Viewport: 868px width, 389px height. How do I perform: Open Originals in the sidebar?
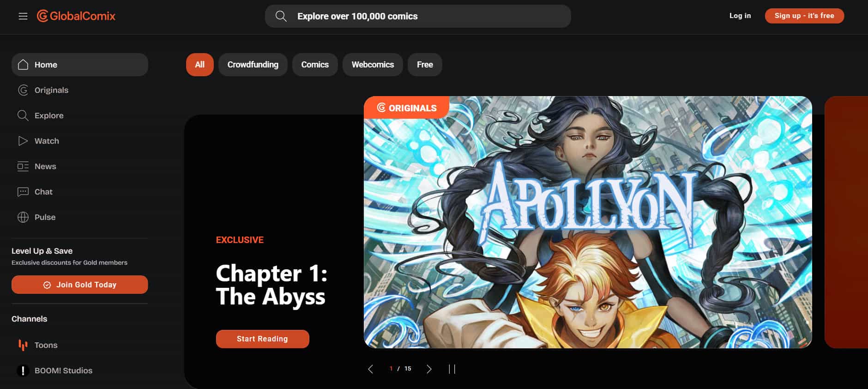80,90
